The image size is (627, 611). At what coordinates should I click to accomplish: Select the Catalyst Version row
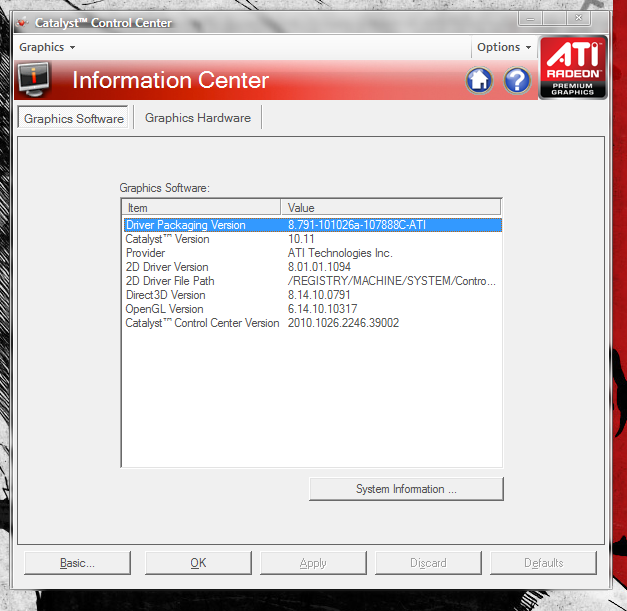point(313,239)
